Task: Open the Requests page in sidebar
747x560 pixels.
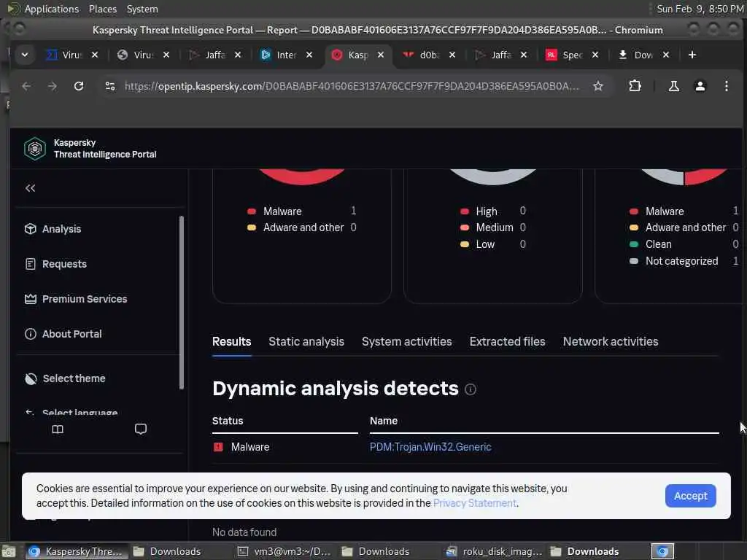Action: click(55, 264)
